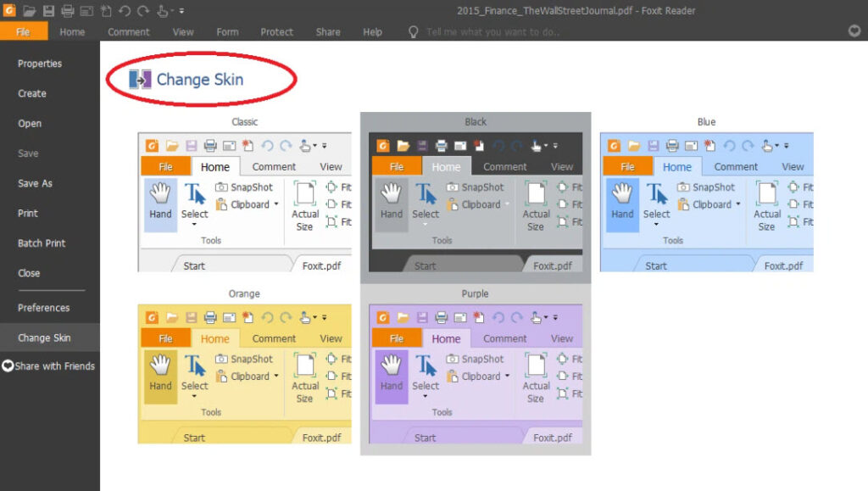Open the Help ribbon tab
The height and width of the screenshot is (491, 868).
click(372, 32)
